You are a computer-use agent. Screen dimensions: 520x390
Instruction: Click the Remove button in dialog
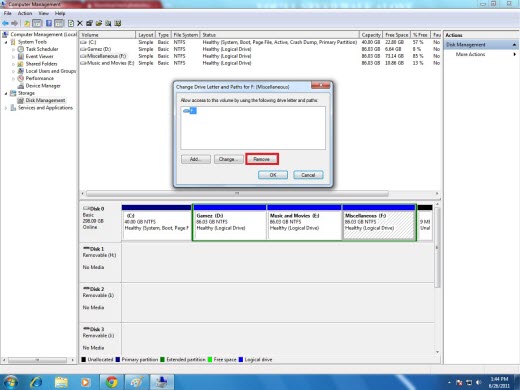[262, 159]
